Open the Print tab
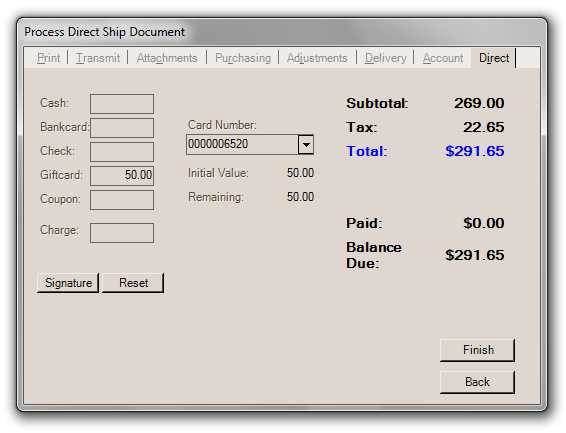Image resolution: width=566 pixels, height=433 pixels. coord(48,58)
